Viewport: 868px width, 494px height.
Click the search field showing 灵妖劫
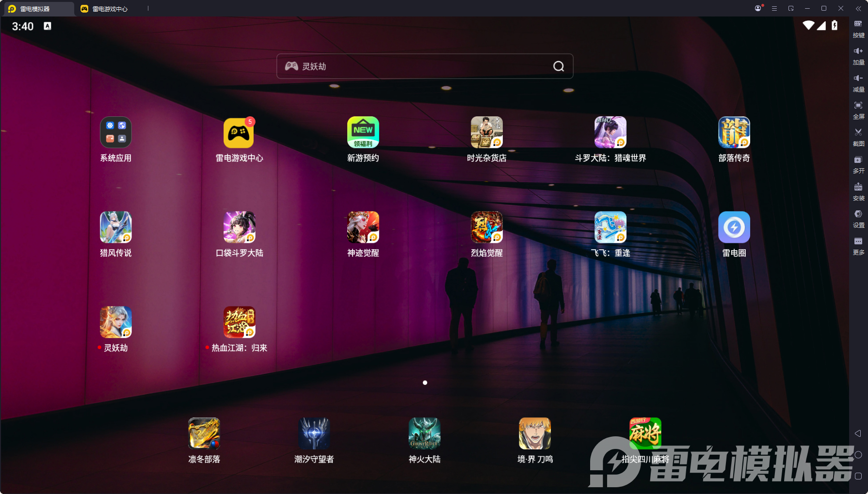425,66
